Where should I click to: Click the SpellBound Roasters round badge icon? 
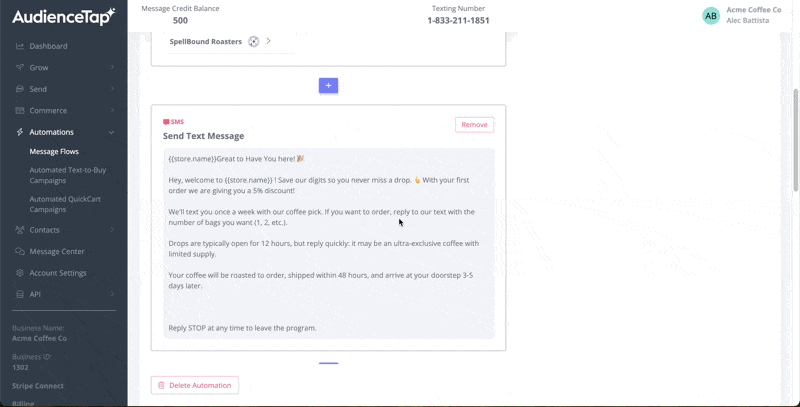point(254,41)
